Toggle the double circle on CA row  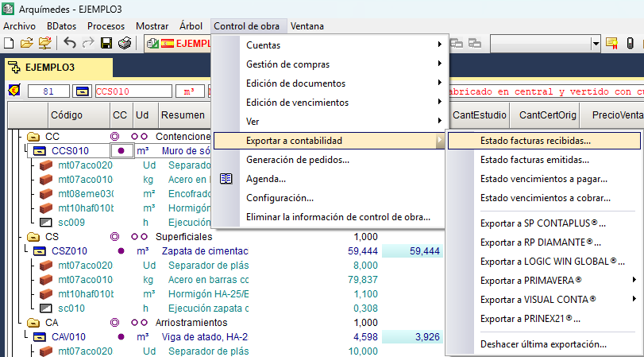(115, 323)
